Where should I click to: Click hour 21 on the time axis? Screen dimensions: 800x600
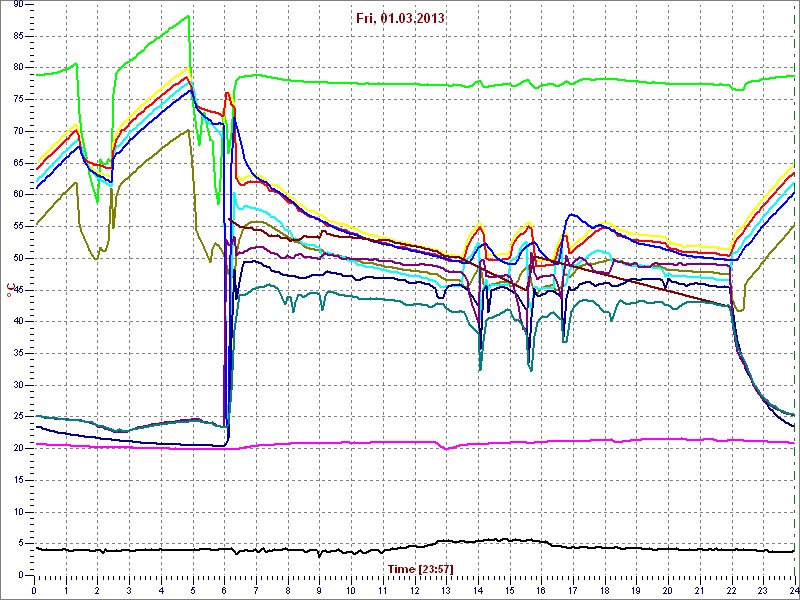700,590
